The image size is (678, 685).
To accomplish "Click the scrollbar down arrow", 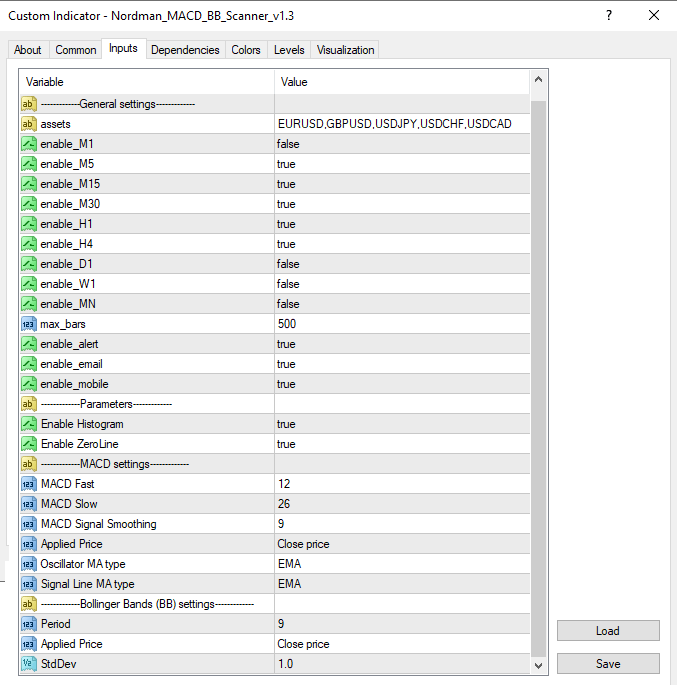I will click(x=538, y=665).
